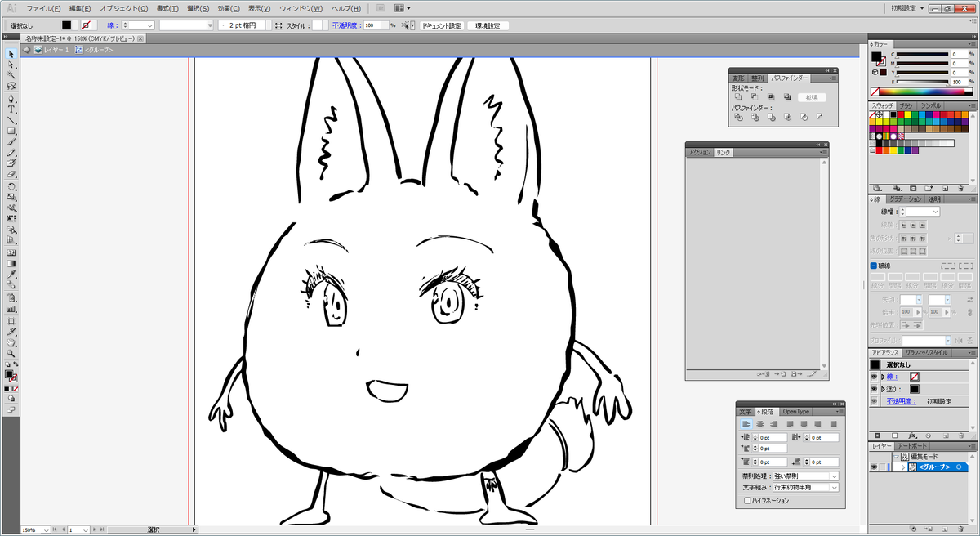
Task: Align paragraph left in 段落 panel
Action: point(746,424)
